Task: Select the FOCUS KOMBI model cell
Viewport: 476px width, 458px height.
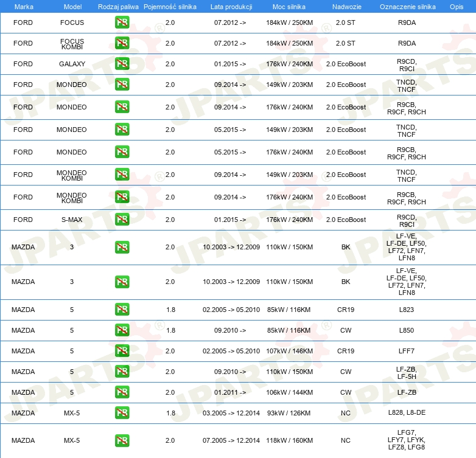Action: click(x=72, y=44)
